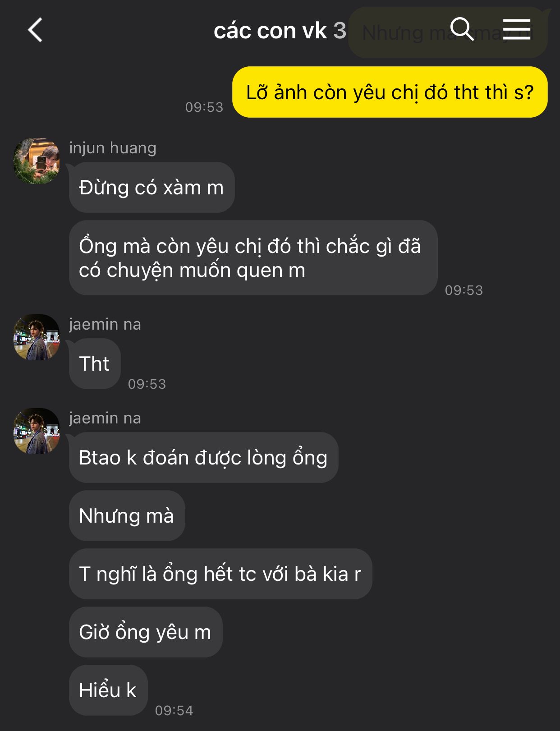Tap the 'Ổng mà còn yêu chị đó' message
This screenshot has width=560, height=731.
pos(253,258)
